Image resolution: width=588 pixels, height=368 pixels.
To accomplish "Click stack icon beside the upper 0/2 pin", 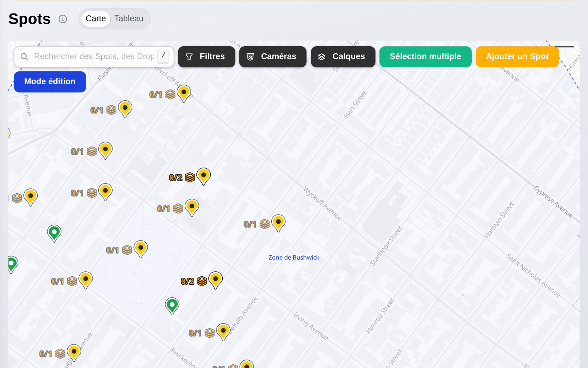I will tap(190, 177).
